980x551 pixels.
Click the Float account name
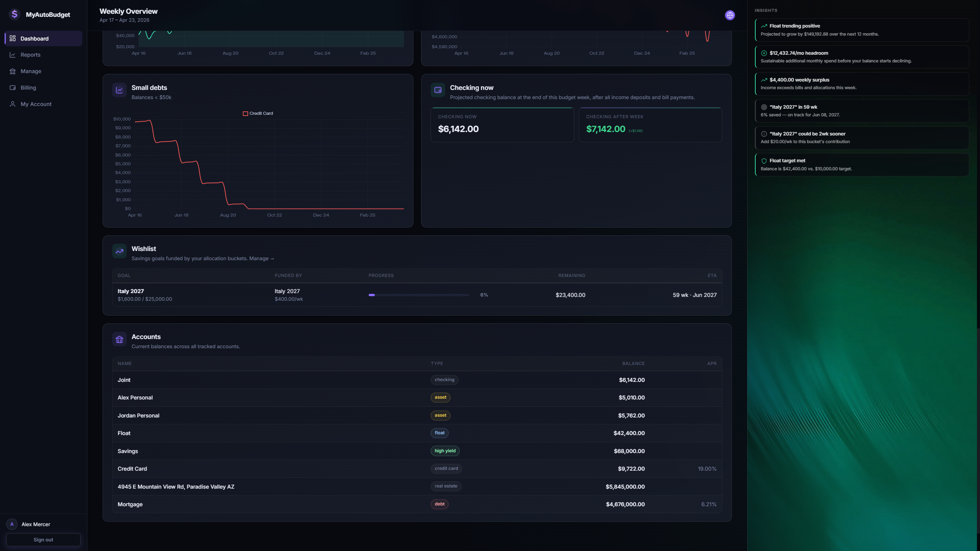click(124, 433)
